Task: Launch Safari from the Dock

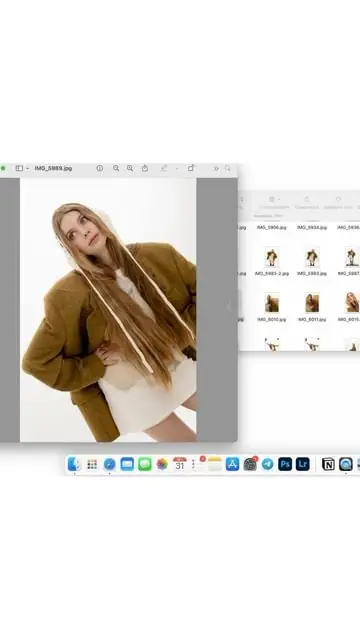Action: [109, 464]
